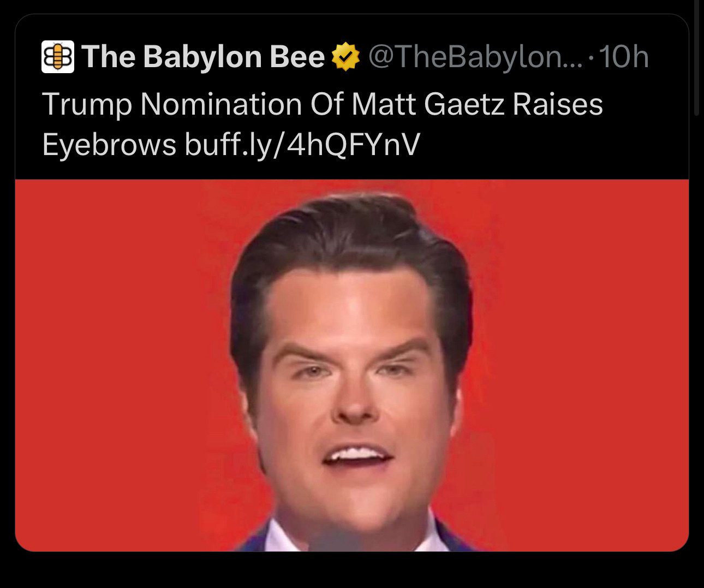Click the red area left of the portrait
Screen dimensions: 704x588
tap(120, 366)
